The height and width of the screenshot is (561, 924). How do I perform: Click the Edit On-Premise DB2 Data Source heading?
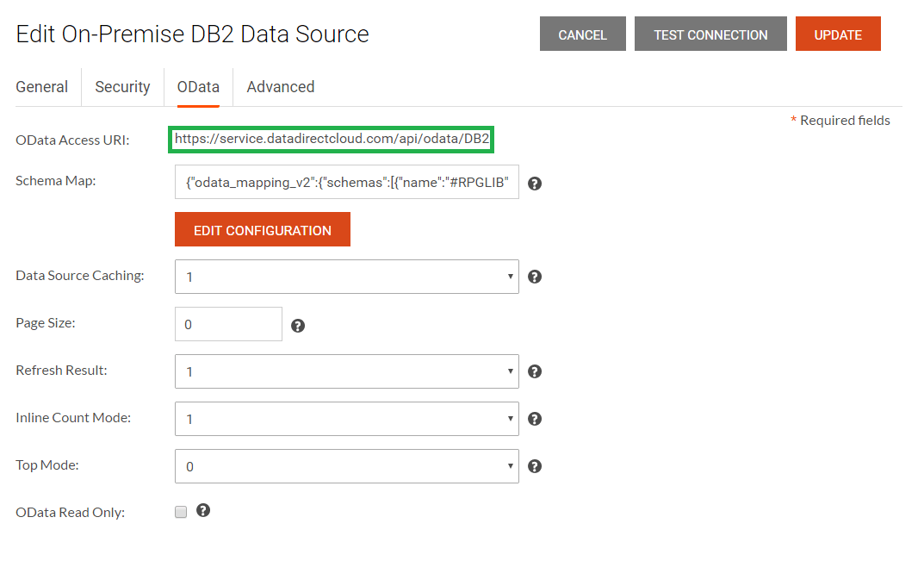click(x=192, y=34)
